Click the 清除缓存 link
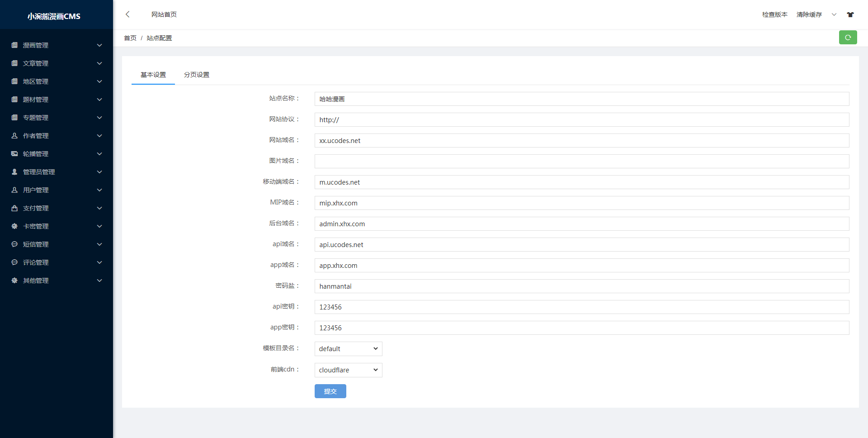This screenshot has width=868, height=438. coord(809,14)
